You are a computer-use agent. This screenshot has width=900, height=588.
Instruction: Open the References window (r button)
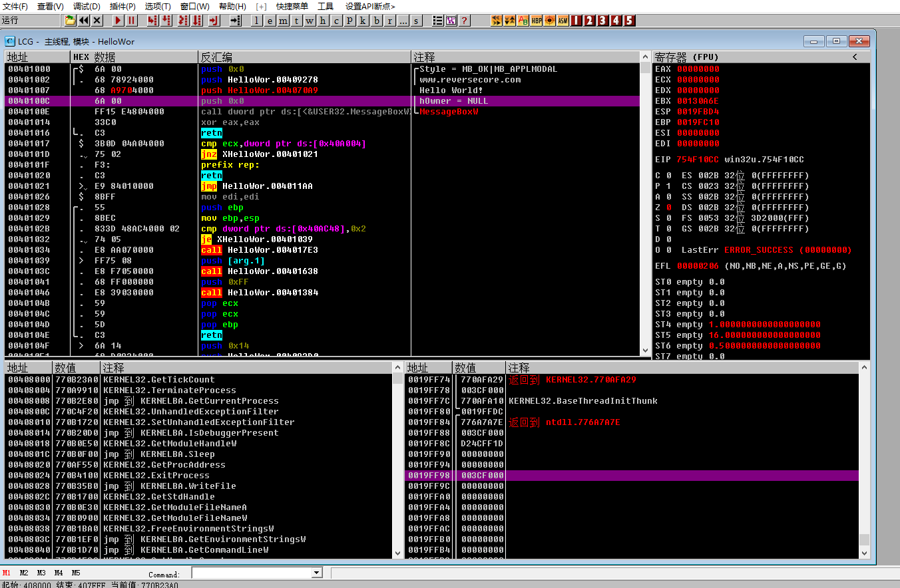[x=390, y=21]
